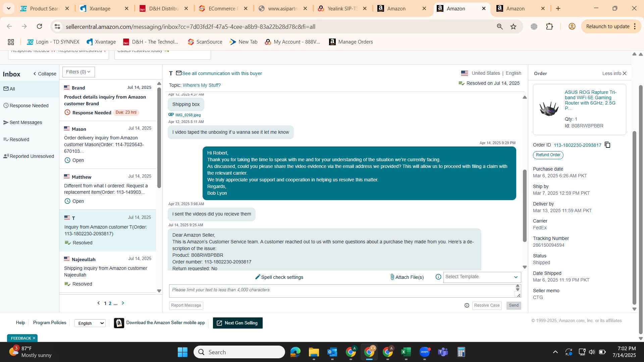Open Microsoft Edge from the taskbar
Screen dimensions: 644x362
[296, 352]
